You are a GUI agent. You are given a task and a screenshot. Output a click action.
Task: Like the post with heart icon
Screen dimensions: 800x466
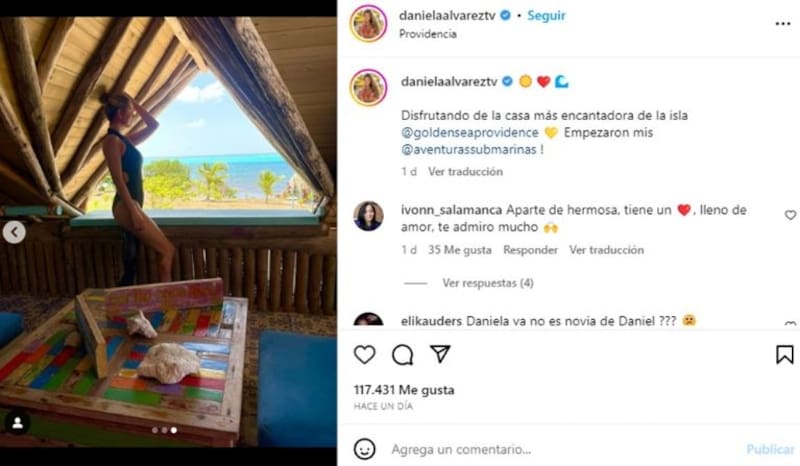click(364, 355)
